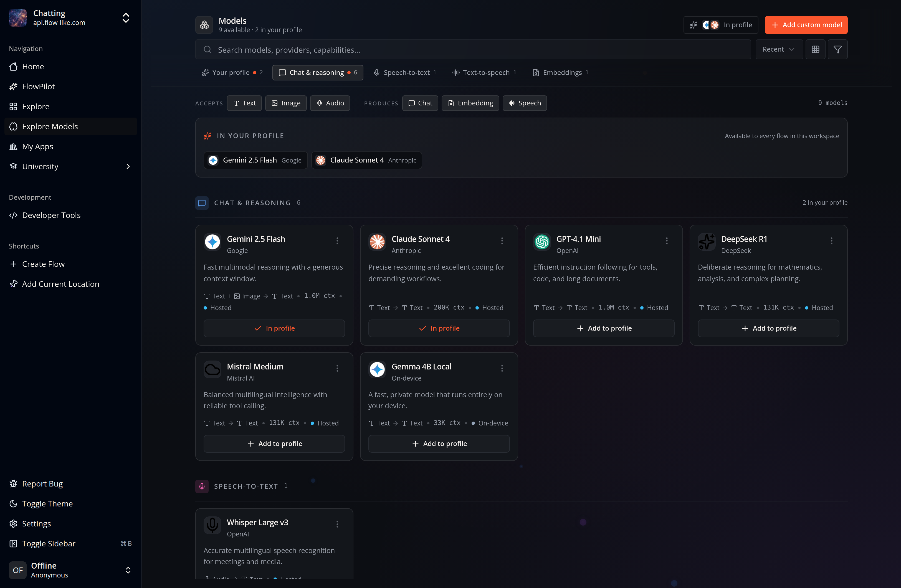Open Settings in the sidebar

pyautogui.click(x=71, y=524)
